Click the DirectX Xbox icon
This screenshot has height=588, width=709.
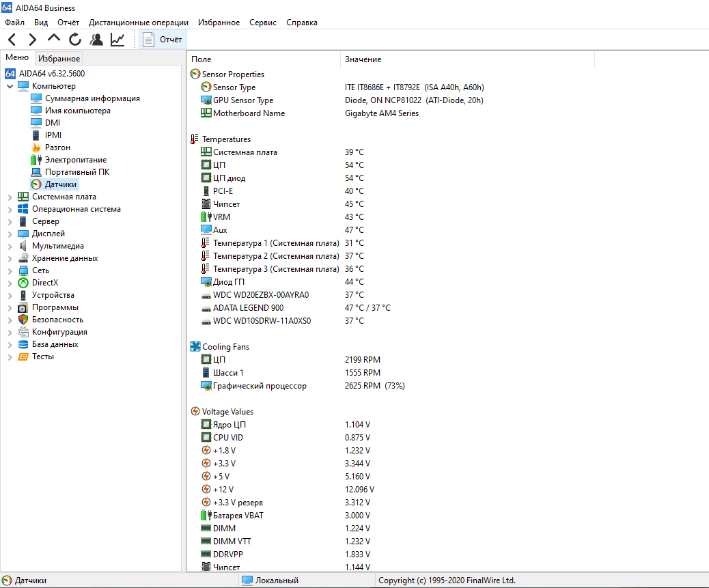pos(23,283)
